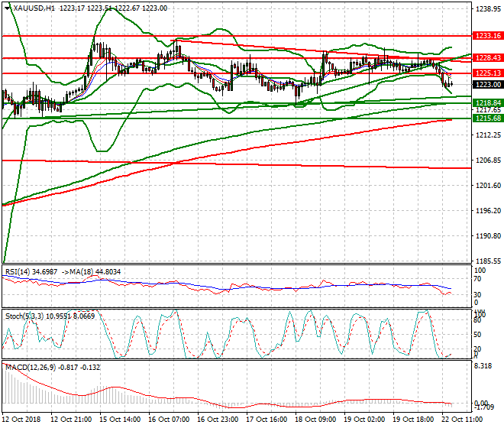
Task: Click the Stochastic scale value 50
Action: click(477, 335)
